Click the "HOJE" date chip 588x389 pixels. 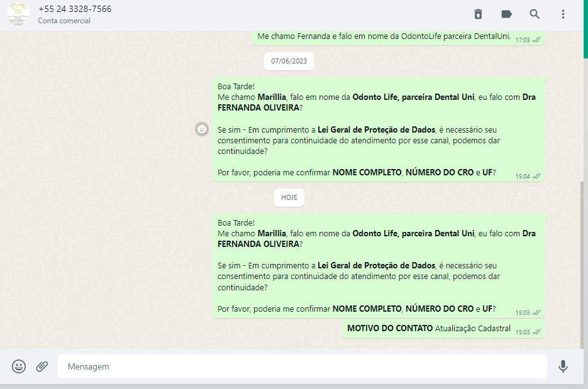[x=289, y=197]
